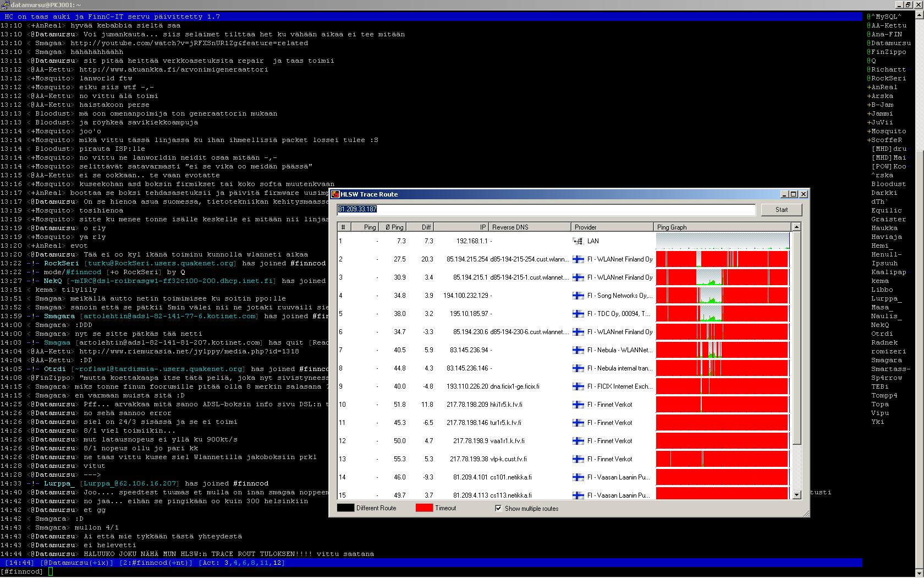Sort the list by Provider column header

point(612,227)
